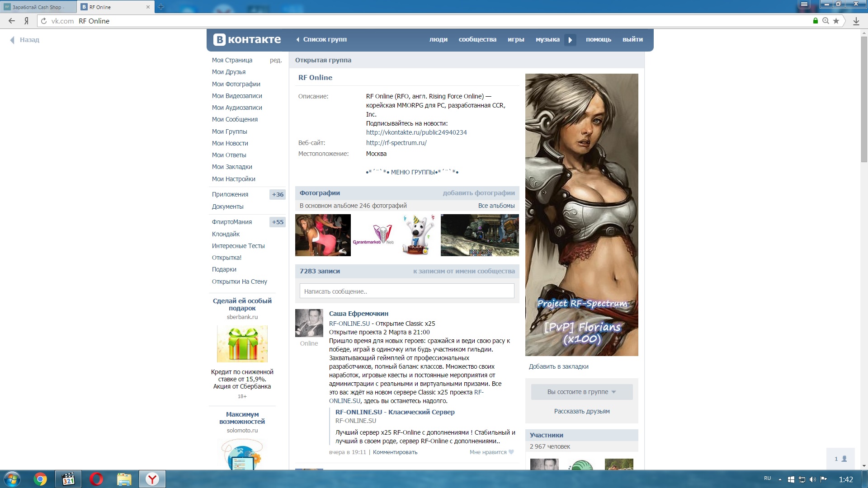Open the rf-spectrum.ru website link
Image resolution: width=868 pixels, height=488 pixels.
(396, 143)
